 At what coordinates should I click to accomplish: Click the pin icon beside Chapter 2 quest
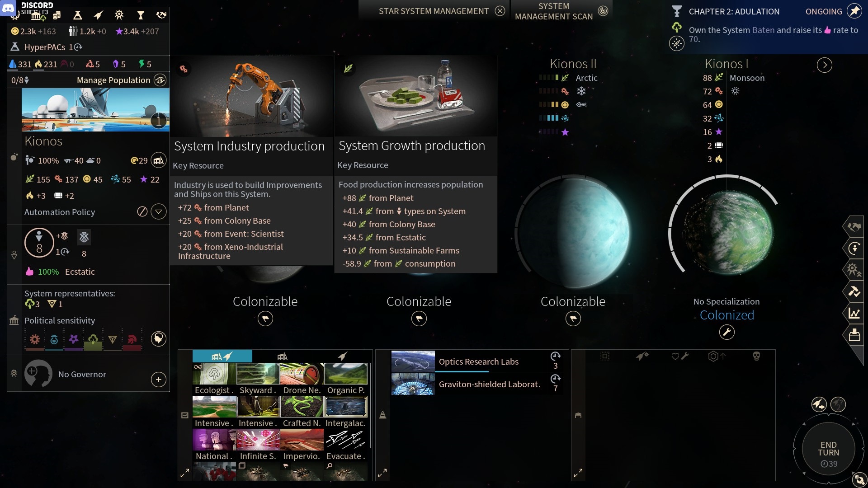[854, 11]
